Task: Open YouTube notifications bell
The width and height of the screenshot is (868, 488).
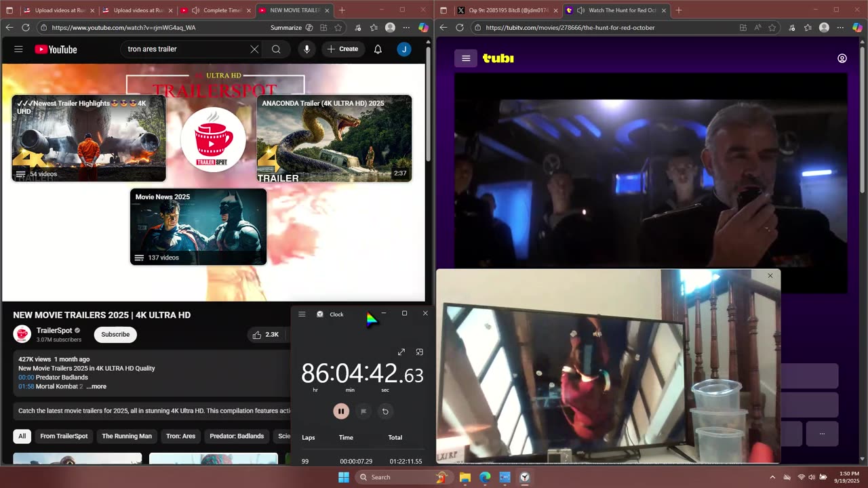Action: click(378, 49)
